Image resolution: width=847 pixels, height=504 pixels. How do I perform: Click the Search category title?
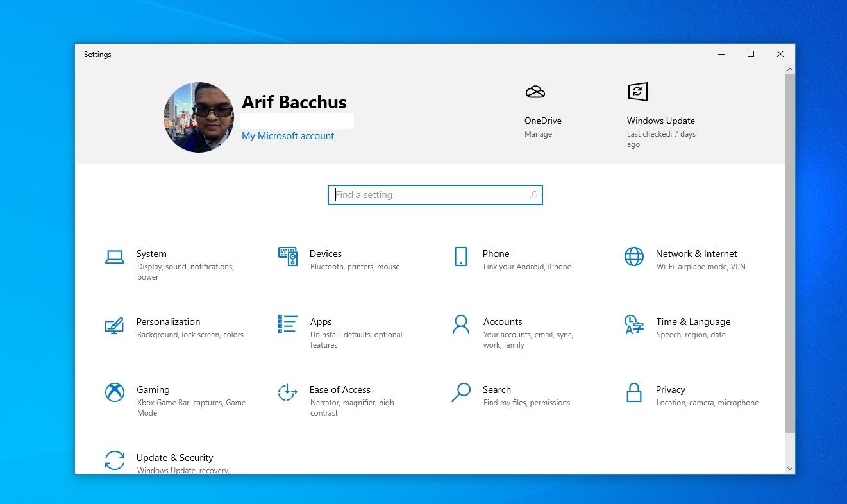(x=497, y=390)
